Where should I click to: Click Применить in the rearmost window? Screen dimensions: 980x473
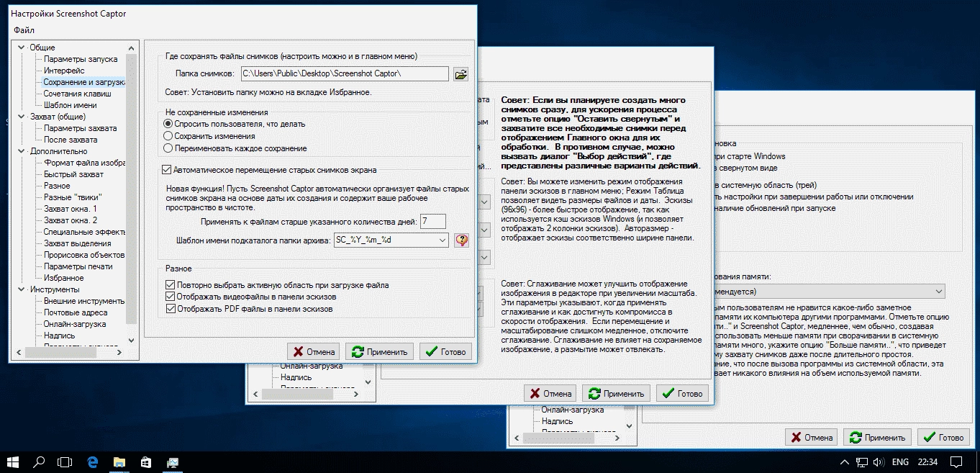pyautogui.click(x=878, y=438)
